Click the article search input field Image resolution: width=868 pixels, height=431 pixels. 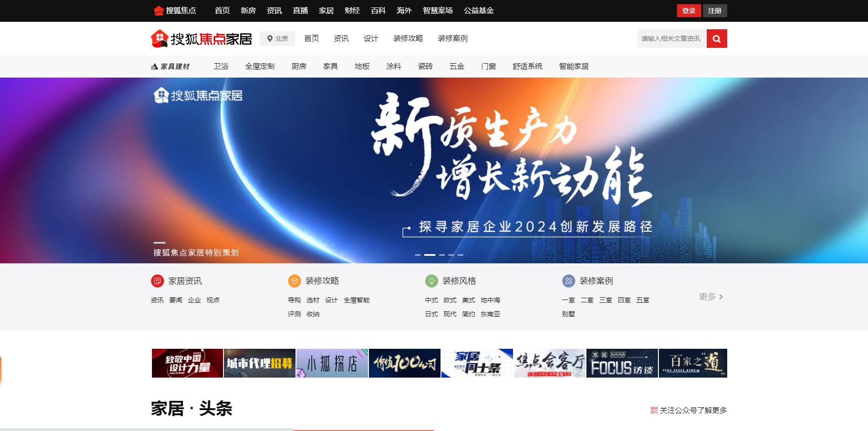[x=672, y=39]
